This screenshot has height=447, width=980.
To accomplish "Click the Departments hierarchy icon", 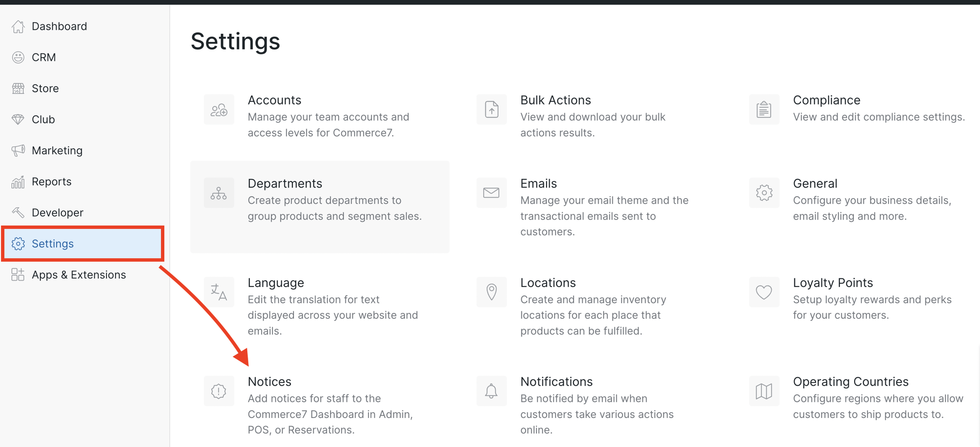I will coord(219,193).
